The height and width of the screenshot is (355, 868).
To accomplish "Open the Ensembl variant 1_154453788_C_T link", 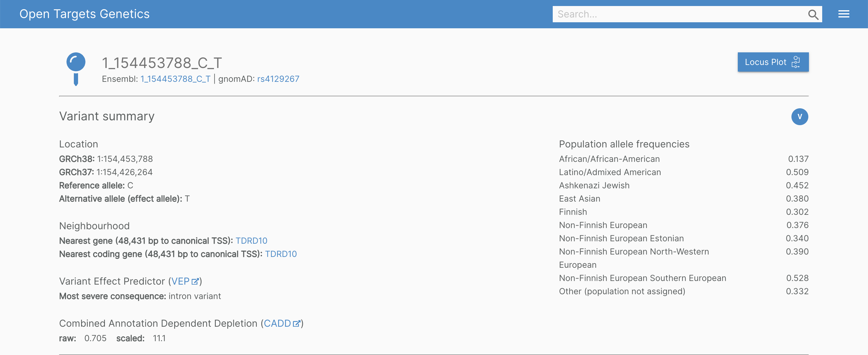I will click(x=175, y=79).
